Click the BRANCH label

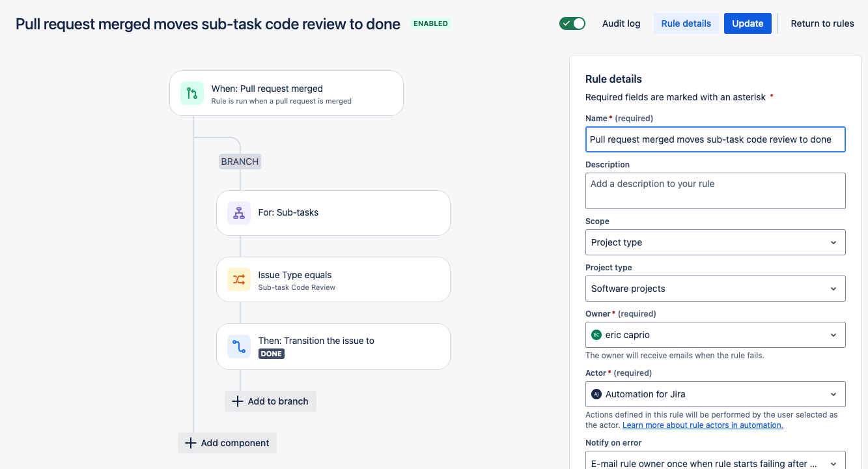pos(240,162)
